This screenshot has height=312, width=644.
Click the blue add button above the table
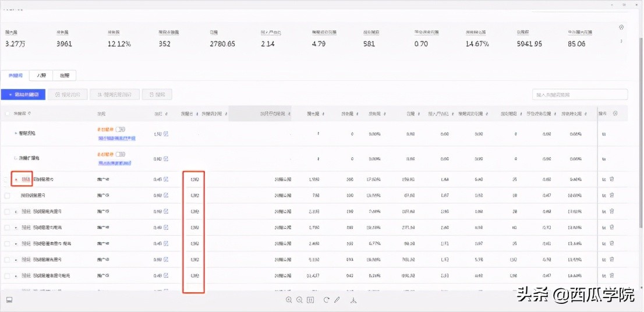[23, 94]
